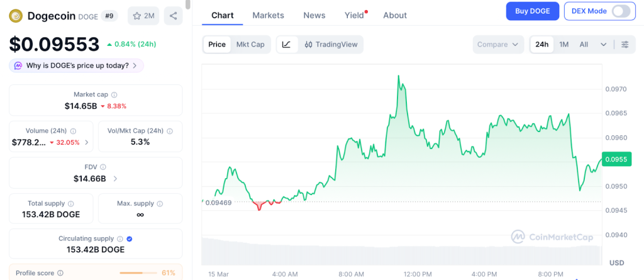Select the Price chart toggle

pyautogui.click(x=217, y=45)
